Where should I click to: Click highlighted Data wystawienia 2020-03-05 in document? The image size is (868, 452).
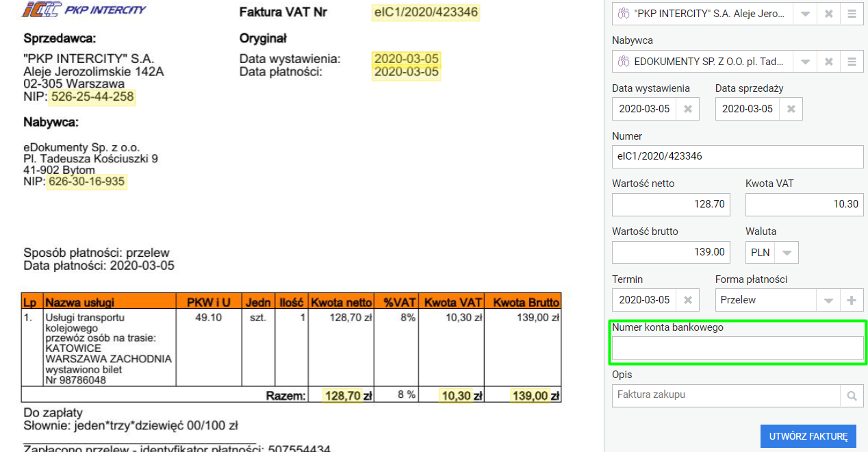407,59
